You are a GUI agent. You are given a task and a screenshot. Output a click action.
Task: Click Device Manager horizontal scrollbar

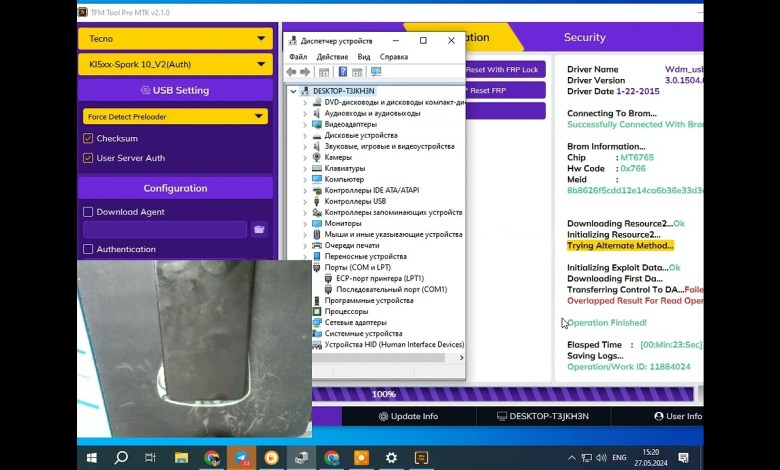click(379, 358)
